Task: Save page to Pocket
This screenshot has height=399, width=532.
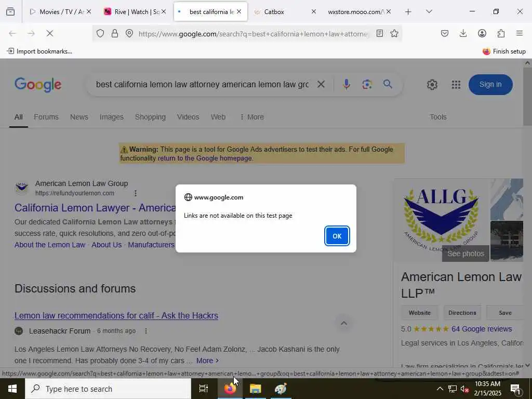Action: click(x=445, y=33)
